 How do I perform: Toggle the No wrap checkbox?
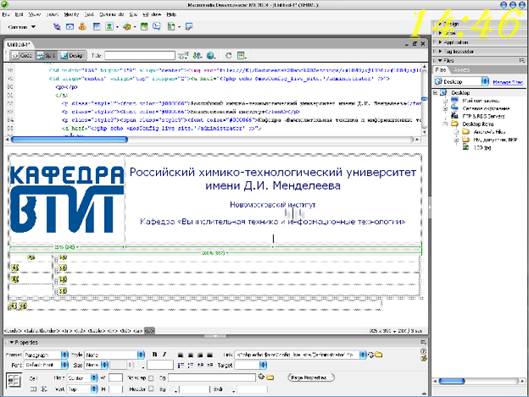pyautogui.click(x=151, y=378)
